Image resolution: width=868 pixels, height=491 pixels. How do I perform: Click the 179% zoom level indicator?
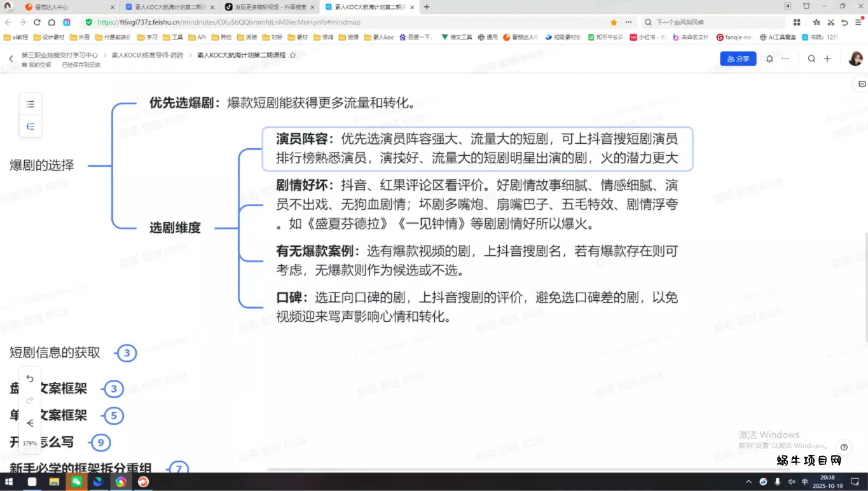tap(30, 443)
